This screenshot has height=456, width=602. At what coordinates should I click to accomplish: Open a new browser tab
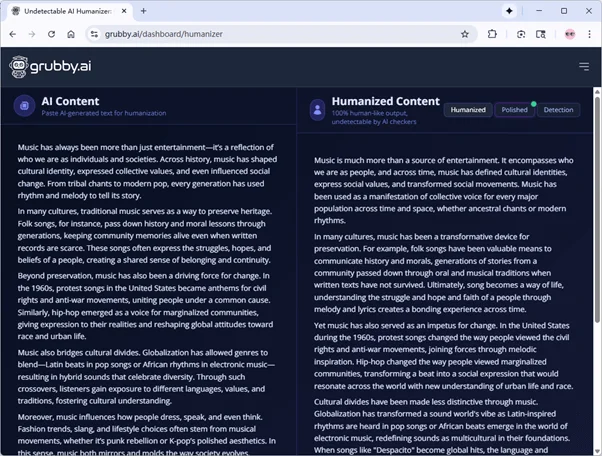point(144,10)
